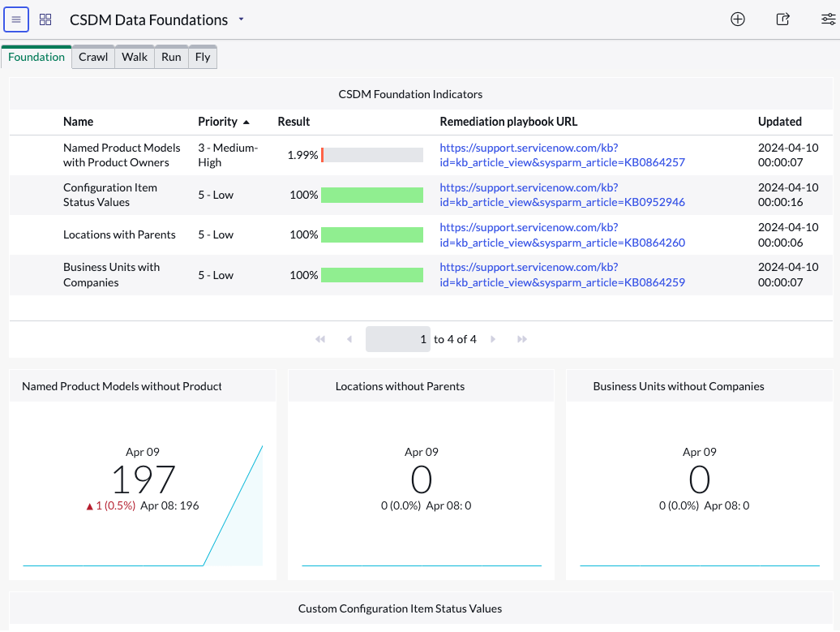Click the Configuration Item Status Values 100% bar
Image resolution: width=840 pixels, height=632 pixels.
point(372,195)
